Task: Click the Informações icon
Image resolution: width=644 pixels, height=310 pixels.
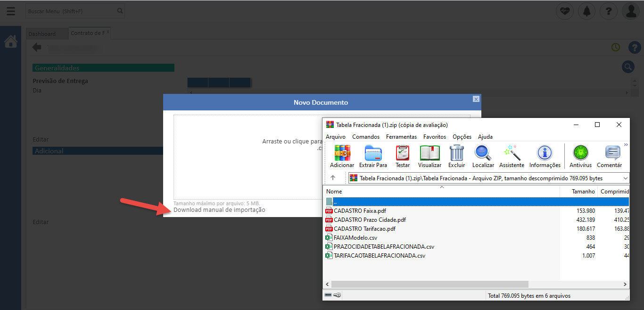Action: (x=545, y=153)
